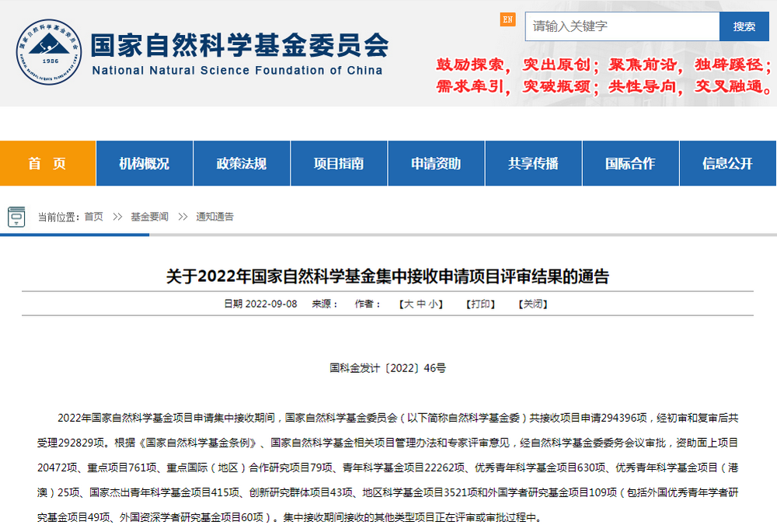Image resolution: width=777 pixels, height=532 pixels.
Task: Click the NSFC circular logo emblem
Action: 48,52
